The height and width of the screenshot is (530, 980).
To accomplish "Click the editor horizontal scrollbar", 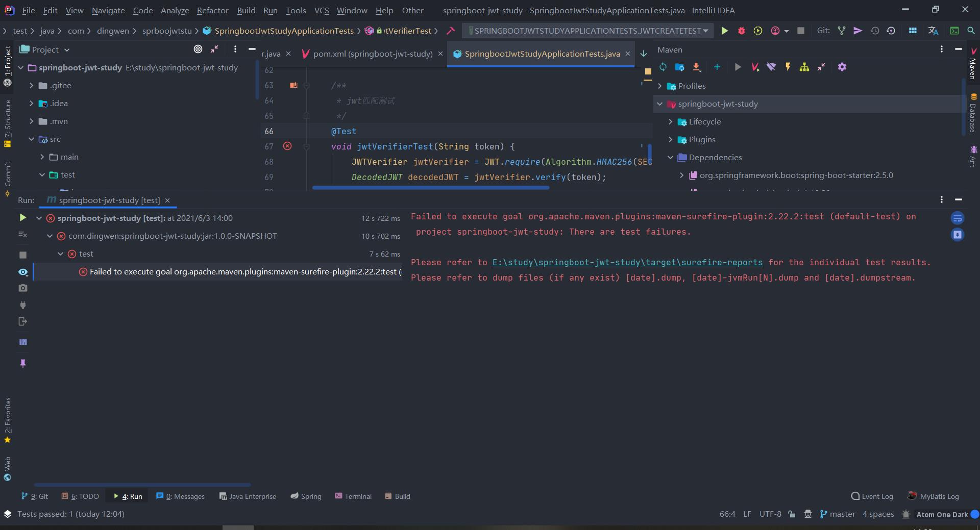I will (431, 188).
